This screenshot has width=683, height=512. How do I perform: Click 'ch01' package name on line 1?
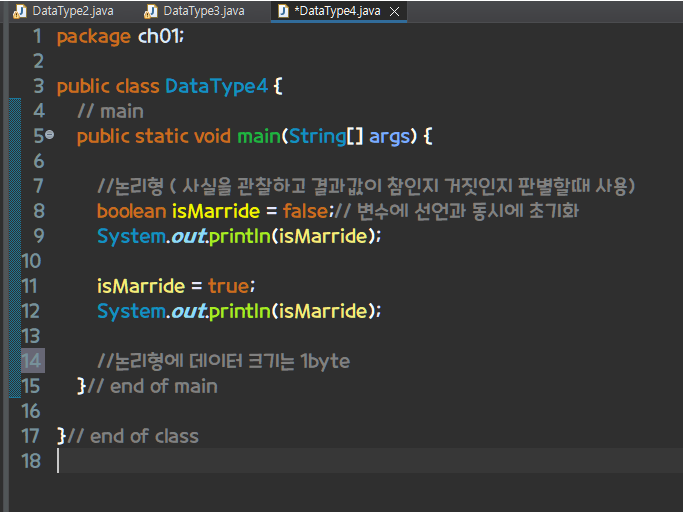(x=159, y=36)
